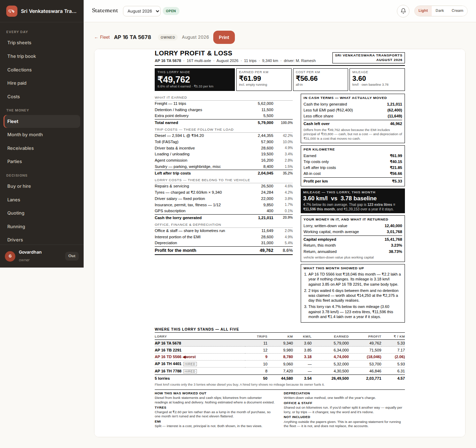This screenshot has height=448, width=476.
Task: Click Statement page title
Action: coord(105,10)
